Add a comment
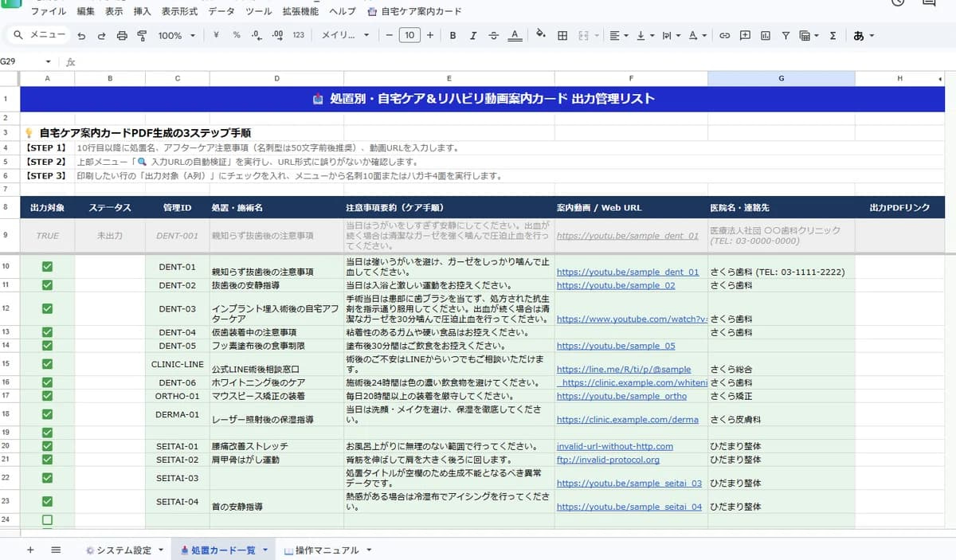 [x=745, y=35]
